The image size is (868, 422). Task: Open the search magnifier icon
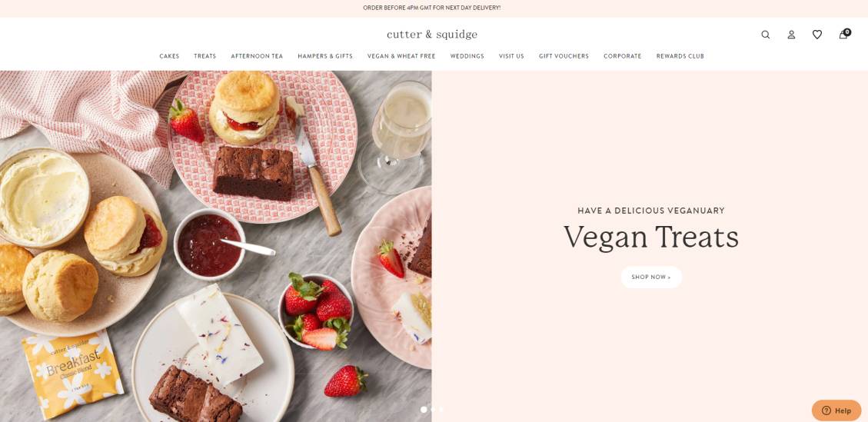tap(766, 35)
